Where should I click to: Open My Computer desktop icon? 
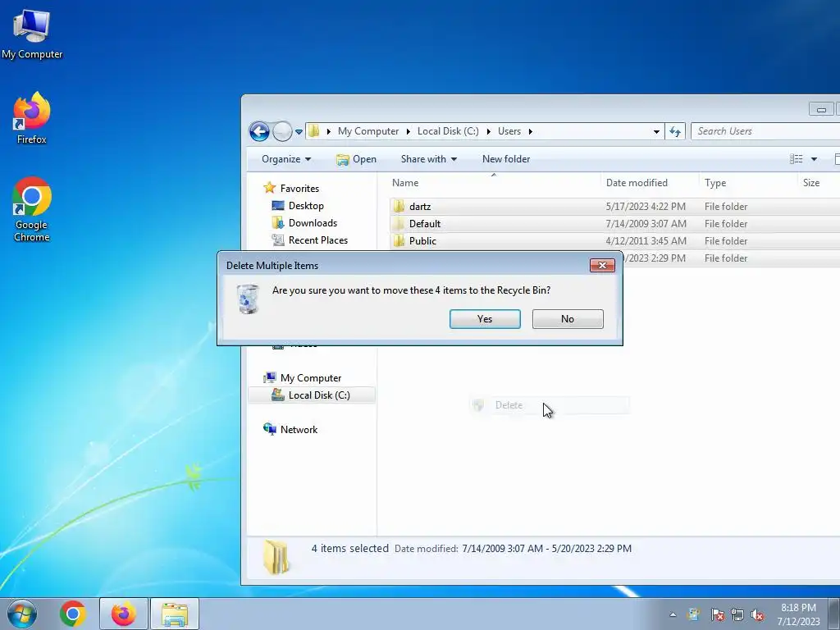(32, 34)
